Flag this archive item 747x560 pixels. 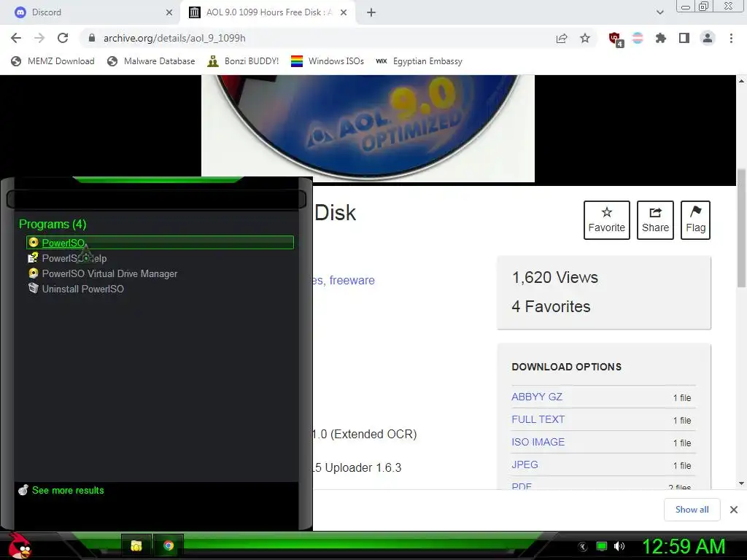[695, 220]
